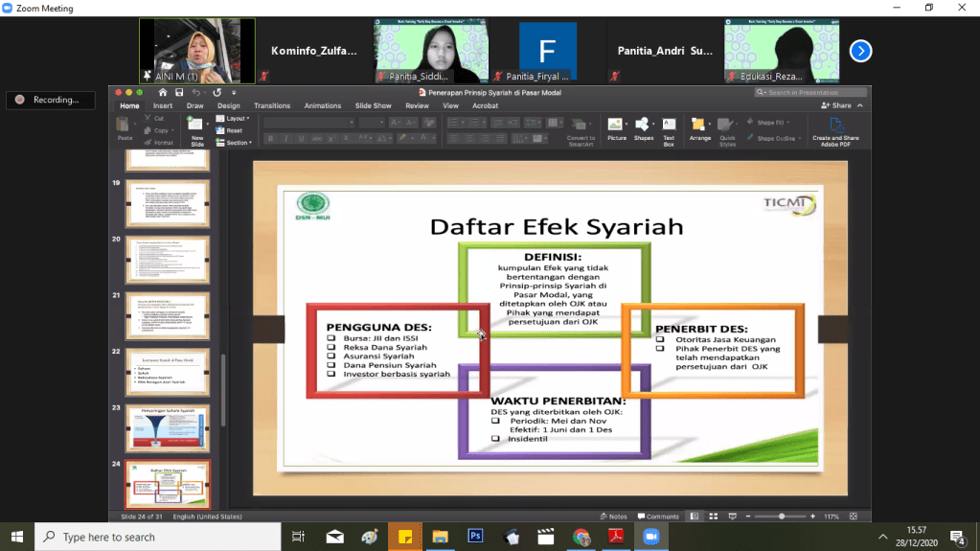The image size is (980, 551).
Task: Click the Shapes icon in ribbon
Action: click(x=643, y=126)
